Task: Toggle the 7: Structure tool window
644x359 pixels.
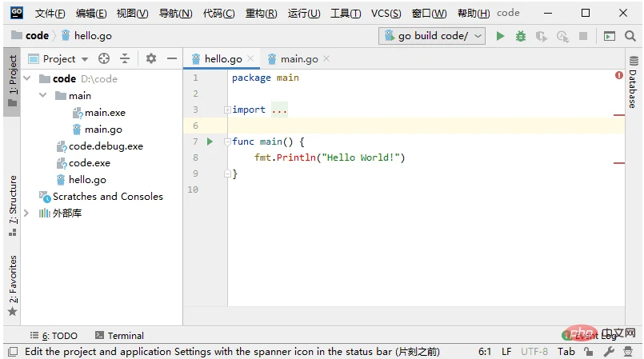Action: [x=12, y=206]
